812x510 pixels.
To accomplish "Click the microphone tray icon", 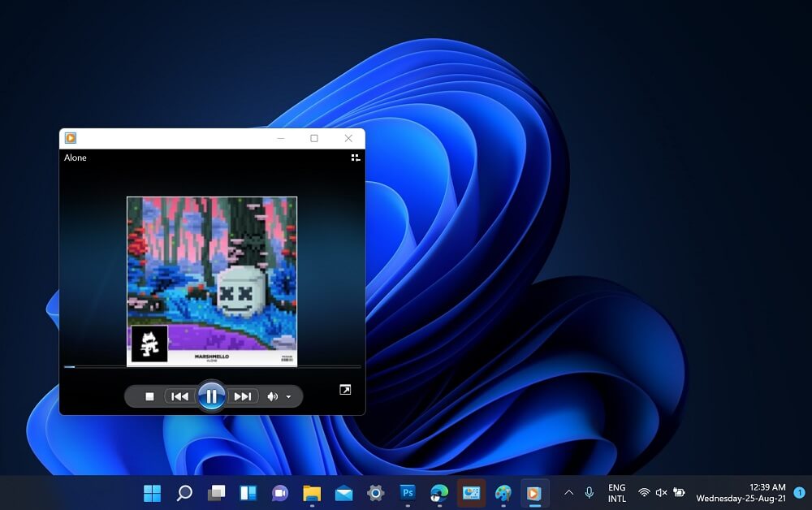I will [589, 492].
